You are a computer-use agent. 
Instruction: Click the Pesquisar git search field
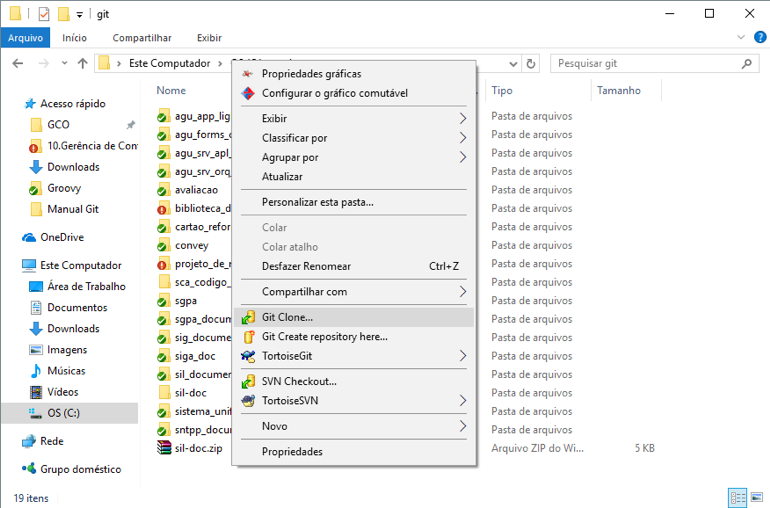(x=655, y=64)
